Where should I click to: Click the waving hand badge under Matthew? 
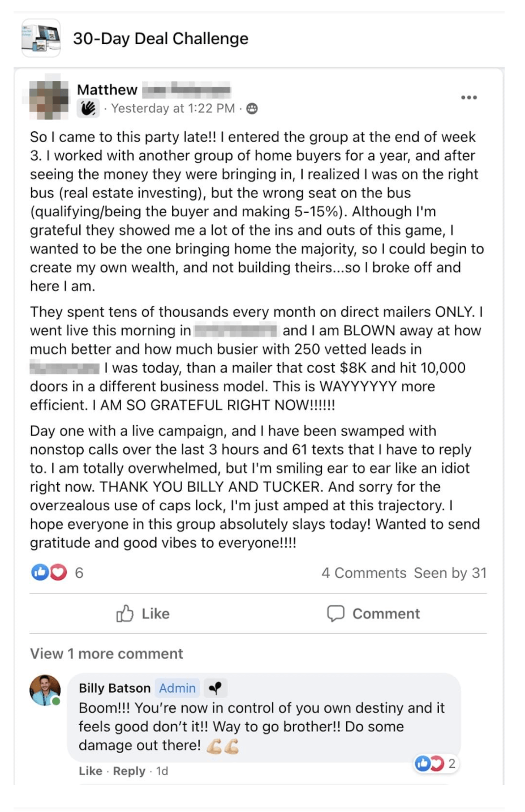point(88,108)
